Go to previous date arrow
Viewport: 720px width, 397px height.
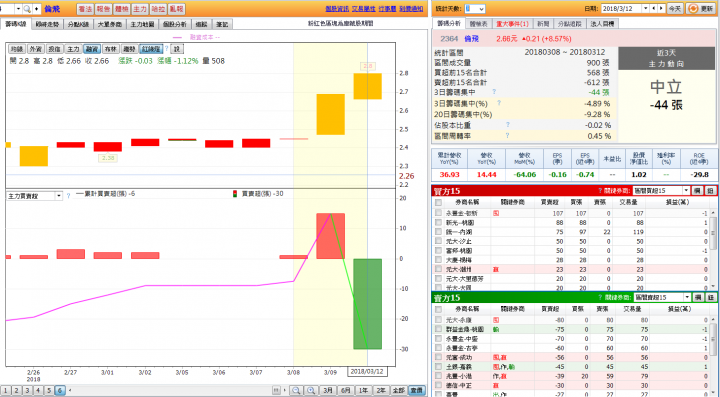(x=654, y=8)
